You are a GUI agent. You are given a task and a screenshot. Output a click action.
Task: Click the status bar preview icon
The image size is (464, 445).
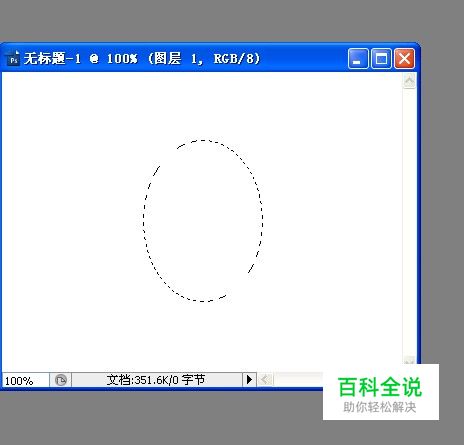[61, 380]
